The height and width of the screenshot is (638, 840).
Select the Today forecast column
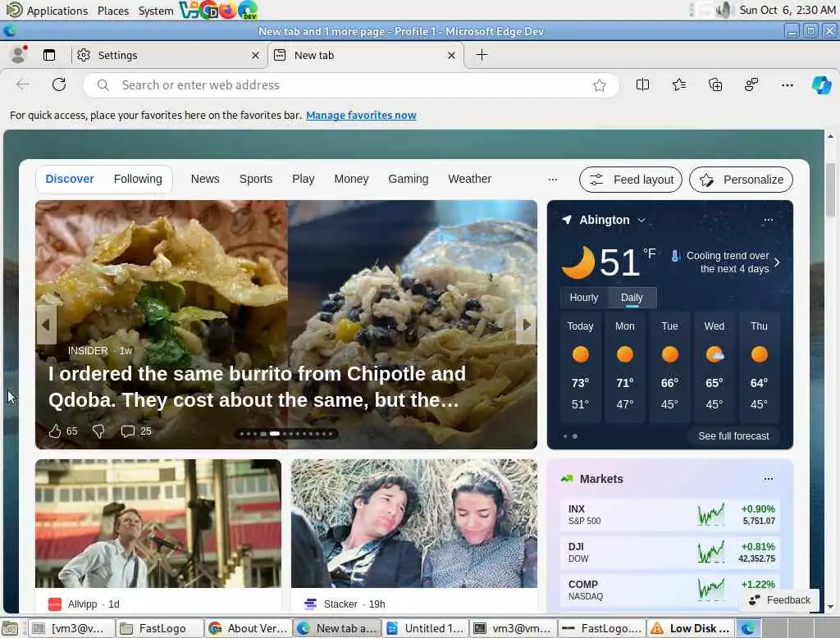580,367
